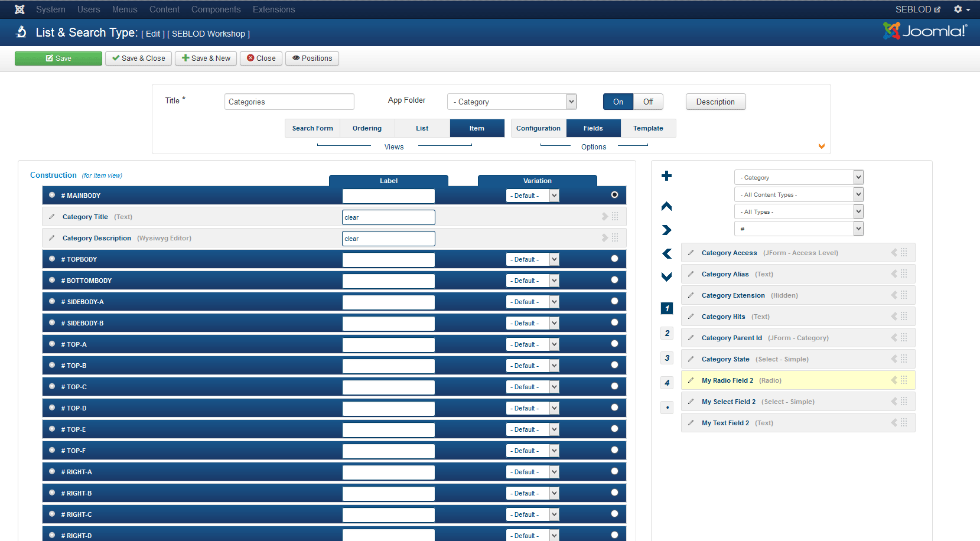The image size is (980, 541).
Task: Edit Category Description field with pencil icon
Action: [x=52, y=238]
